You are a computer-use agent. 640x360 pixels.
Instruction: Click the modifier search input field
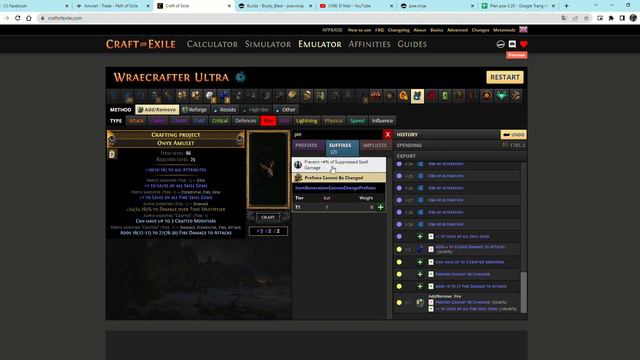click(337, 134)
